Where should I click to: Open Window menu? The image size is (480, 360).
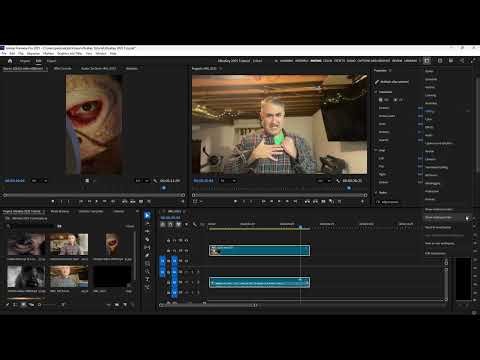pyautogui.click(x=101, y=53)
